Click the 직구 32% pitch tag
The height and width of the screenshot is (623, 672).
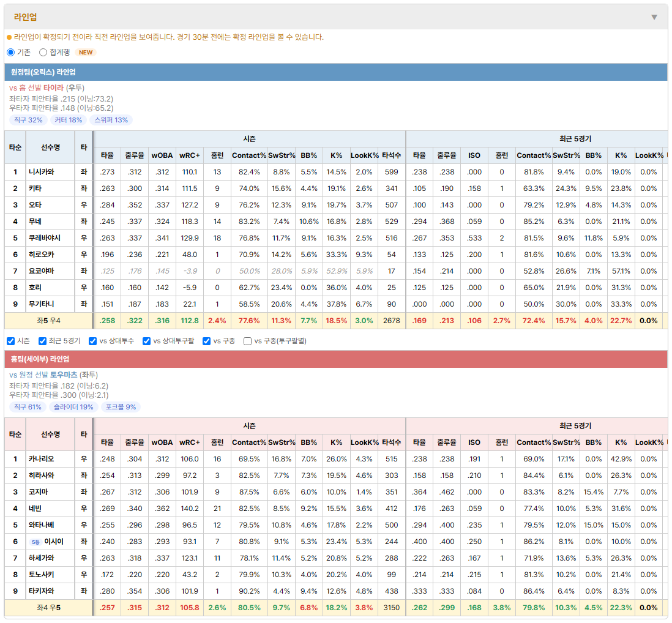(x=28, y=120)
